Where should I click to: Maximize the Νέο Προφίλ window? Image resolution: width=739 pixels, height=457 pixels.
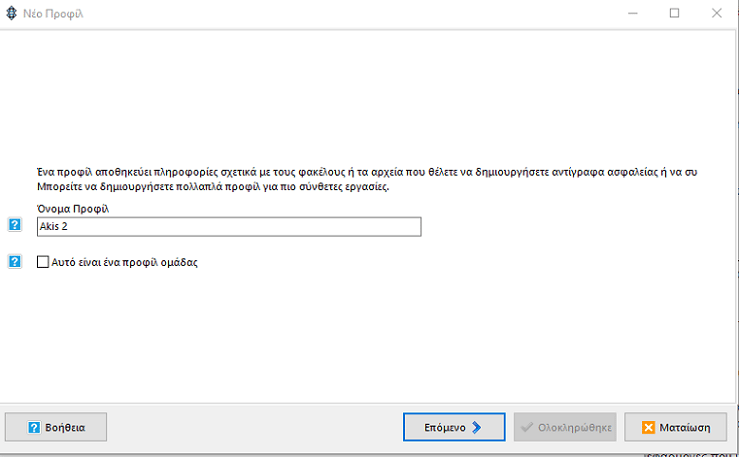coord(674,13)
